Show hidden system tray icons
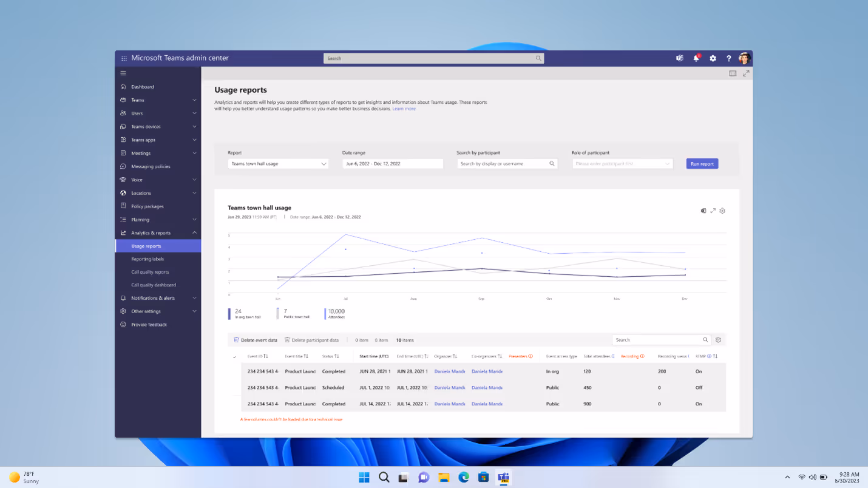The height and width of the screenshot is (488, 868). (x=787, y=477)
